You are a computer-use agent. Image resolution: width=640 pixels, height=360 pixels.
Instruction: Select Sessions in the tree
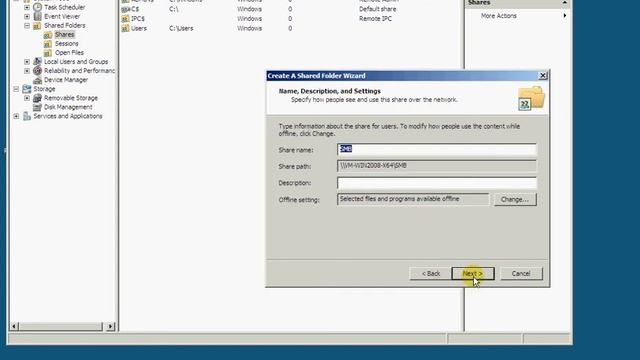pyautogui.click(x=67, y=44)
